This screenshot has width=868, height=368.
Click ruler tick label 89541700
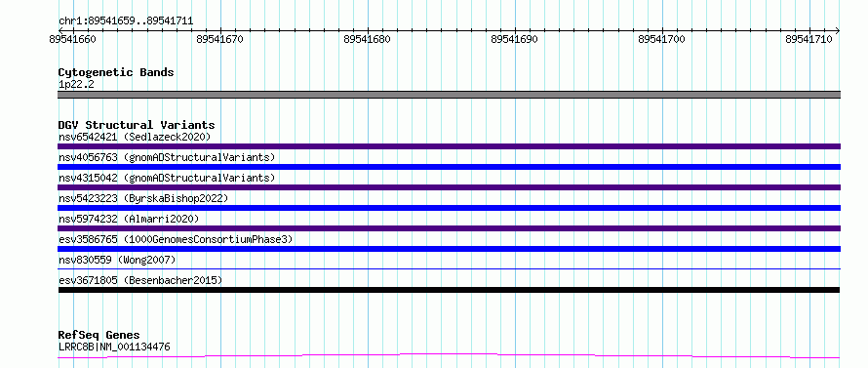(661, 39)
